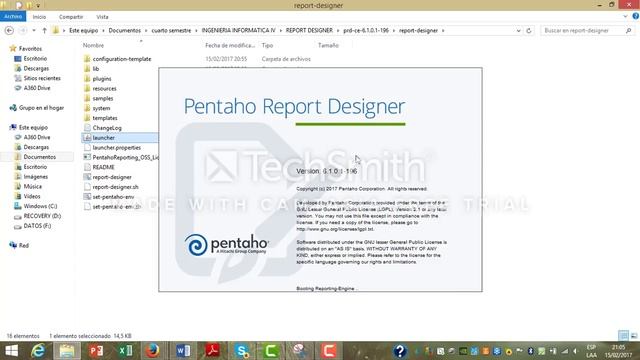Open Explorer help icon in ribbon corner

pos(636,16)
